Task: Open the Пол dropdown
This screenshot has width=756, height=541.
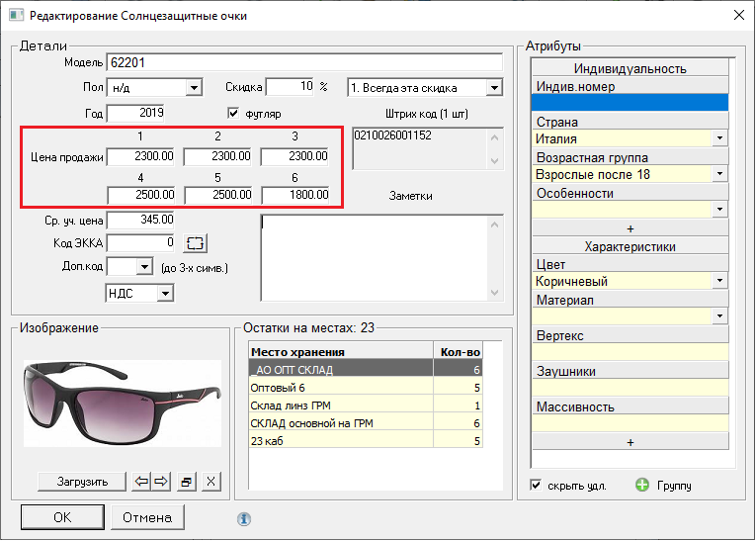Action: tap(194, 88)
